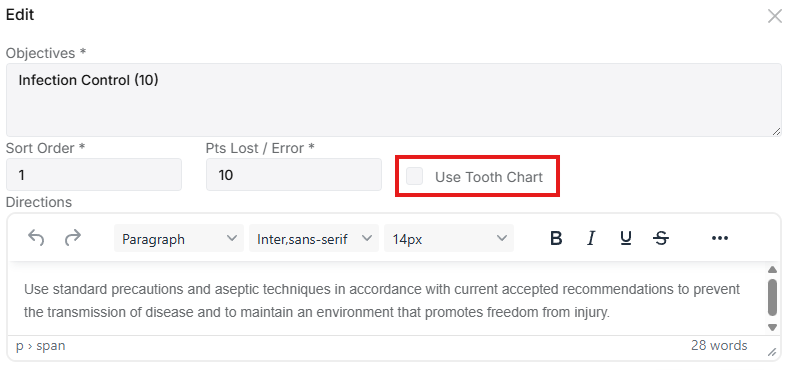Enable the Use Tooth Chart checkbox
The width and height of the screenshot is (787, 370).
click(415, 176)
